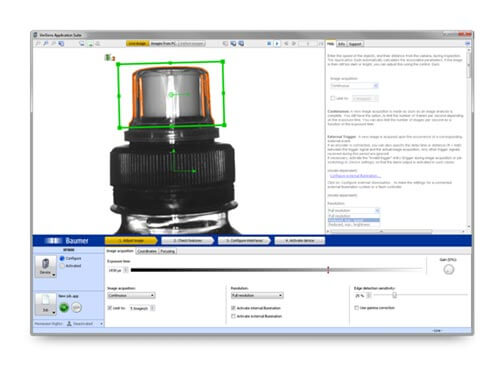Click step 2 Check features button
500x375 pixels.
(188, 241)
